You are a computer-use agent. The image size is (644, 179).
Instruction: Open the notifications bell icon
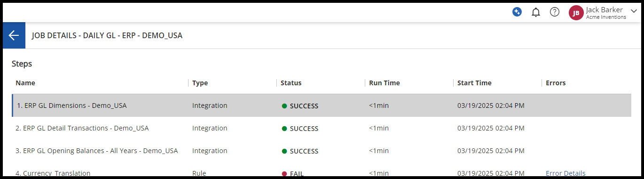pyautogui.click(x=535, y=12)
